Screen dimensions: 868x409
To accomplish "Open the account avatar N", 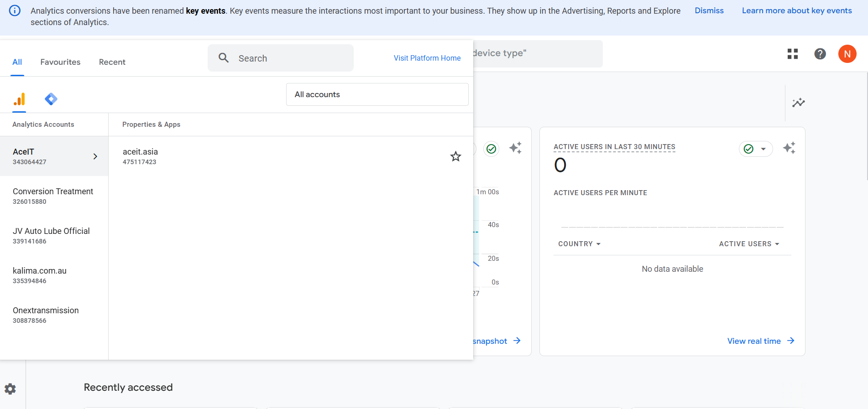I will click(847, 54).
